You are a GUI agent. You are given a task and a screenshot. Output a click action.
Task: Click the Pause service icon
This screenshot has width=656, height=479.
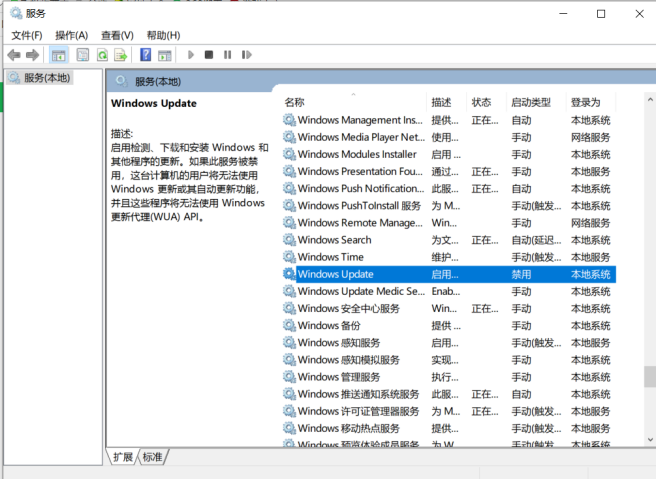[227, 55]
